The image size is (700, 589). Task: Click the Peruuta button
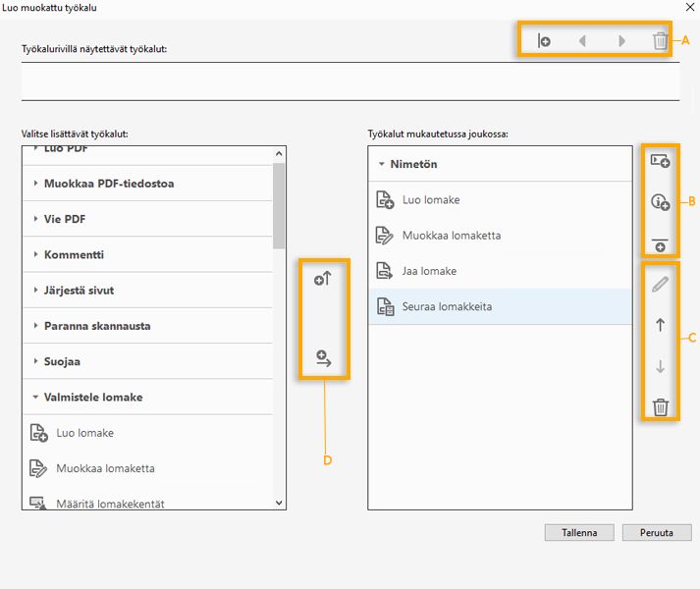(657, 533)
